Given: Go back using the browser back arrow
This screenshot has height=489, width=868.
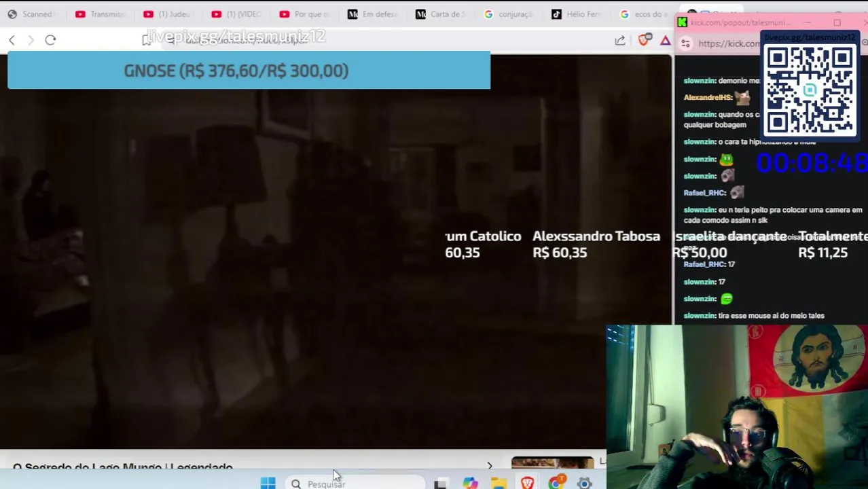Looking at the screenshot, I should [x=12, y=41].
